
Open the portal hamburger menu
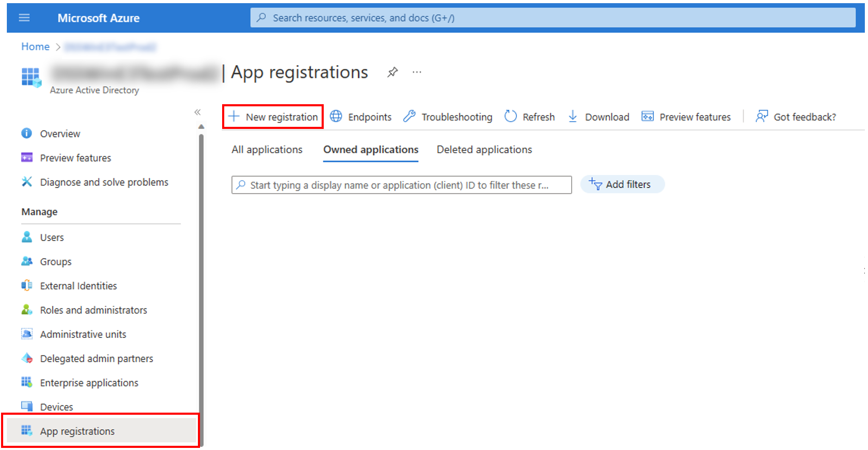(x=24, y=18)
